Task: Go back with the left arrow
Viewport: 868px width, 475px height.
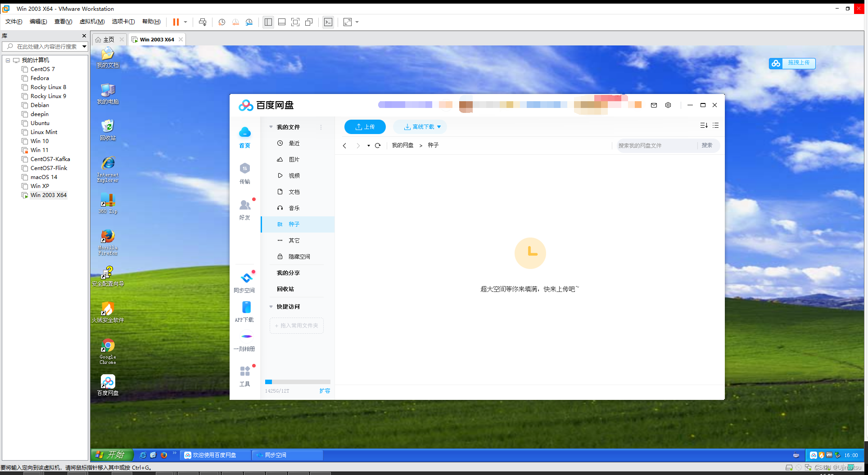Action: click(345, 145)
